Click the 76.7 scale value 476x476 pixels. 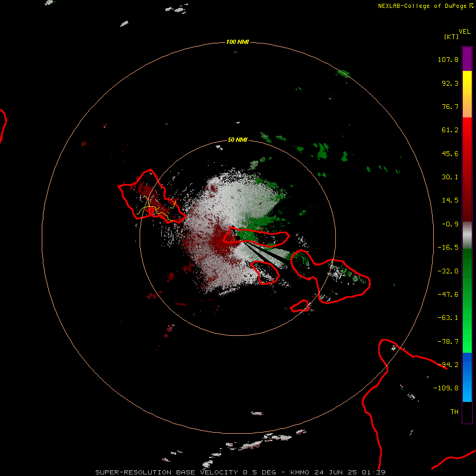(x=450, y=106)
